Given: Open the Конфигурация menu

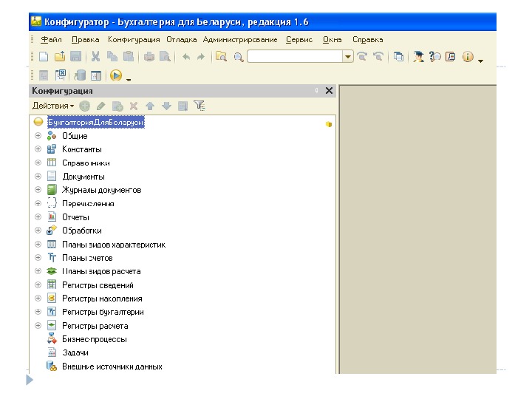Looking at the screenshot, I should pos(134,40).
